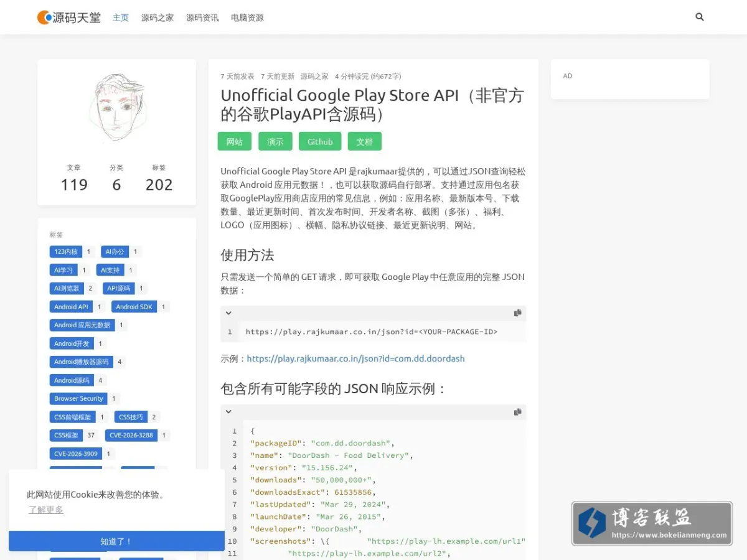747x560 pixels.
Task: Click the 源码天堂 site logo
Action: coord(69,17)
